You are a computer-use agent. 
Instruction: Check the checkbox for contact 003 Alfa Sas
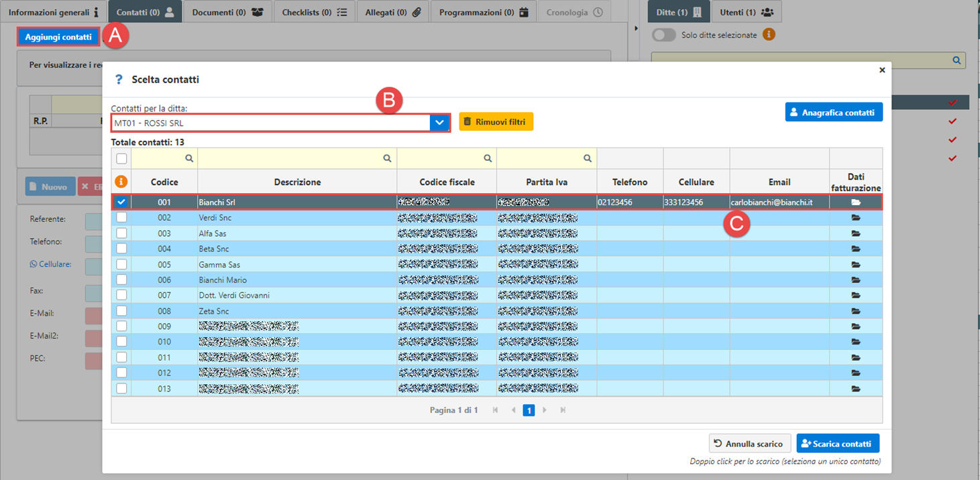[x=121, y=233]
